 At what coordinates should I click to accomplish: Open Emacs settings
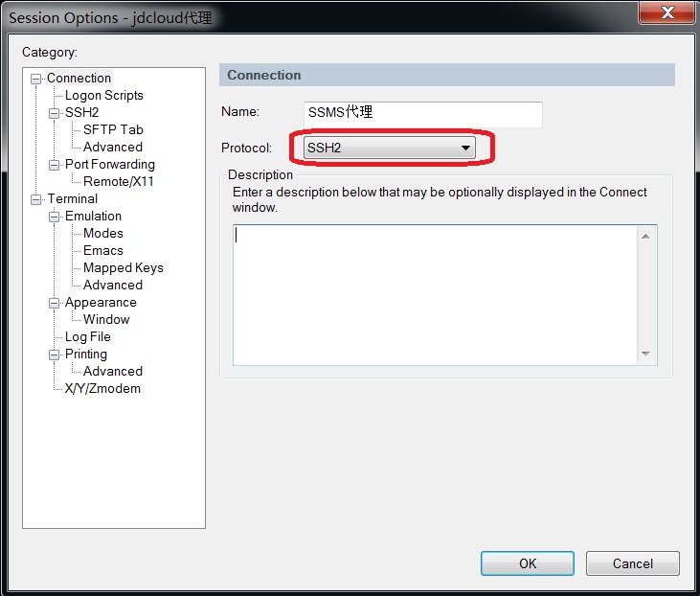103,251
